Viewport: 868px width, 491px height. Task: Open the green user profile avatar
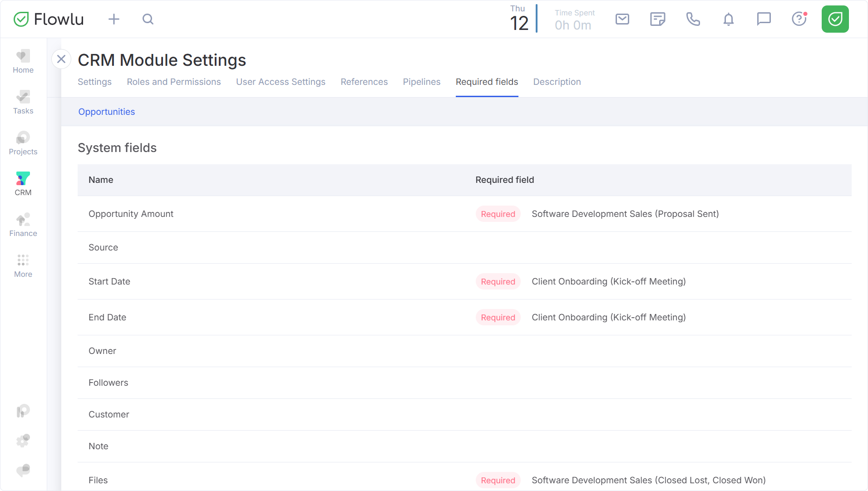tap(835, 19)
